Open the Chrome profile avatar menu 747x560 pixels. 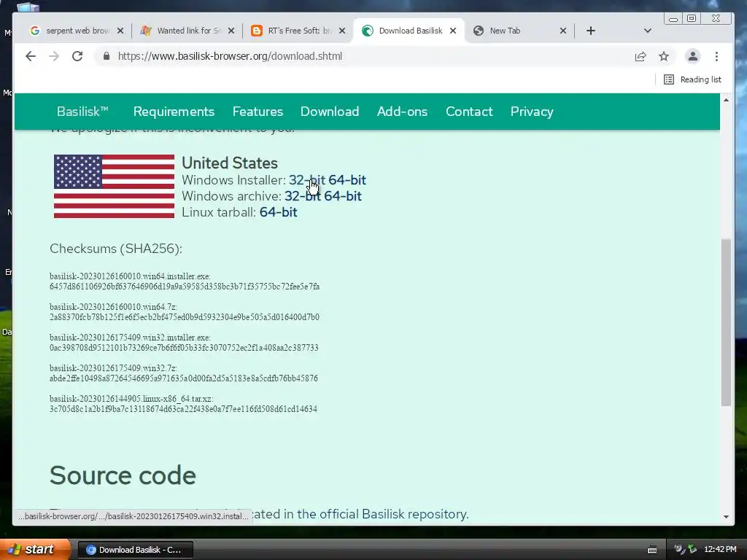(x=693, y=56)
